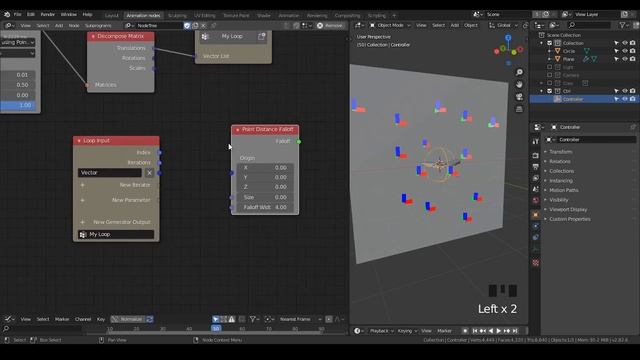Image resolution: width=640 pixels, height=360 pixels.
Task: Open the Global transform orientation dropdown
Action: tap(503, 25)
